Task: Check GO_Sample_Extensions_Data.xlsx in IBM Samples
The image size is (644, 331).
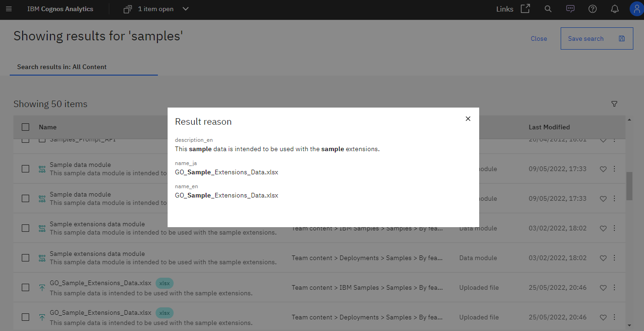Action: pyautogui.click(x=25, y=287)
